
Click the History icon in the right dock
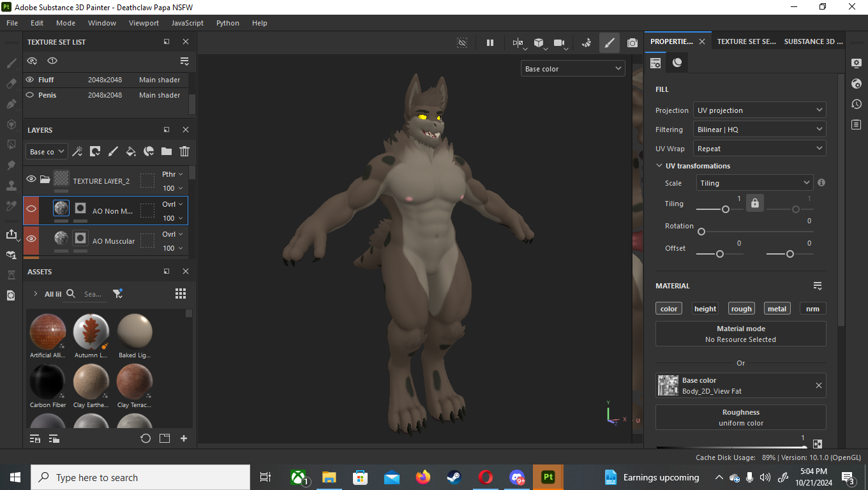click(x=857, y=104)
